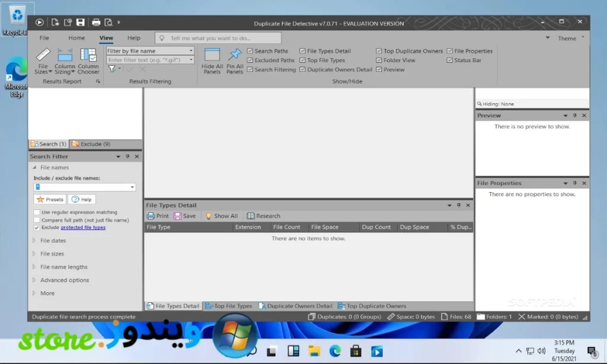The height and width of the screenshot is (364, 607).
Task: Uncheck the Folder View checkbox
Action: point(379,60)
